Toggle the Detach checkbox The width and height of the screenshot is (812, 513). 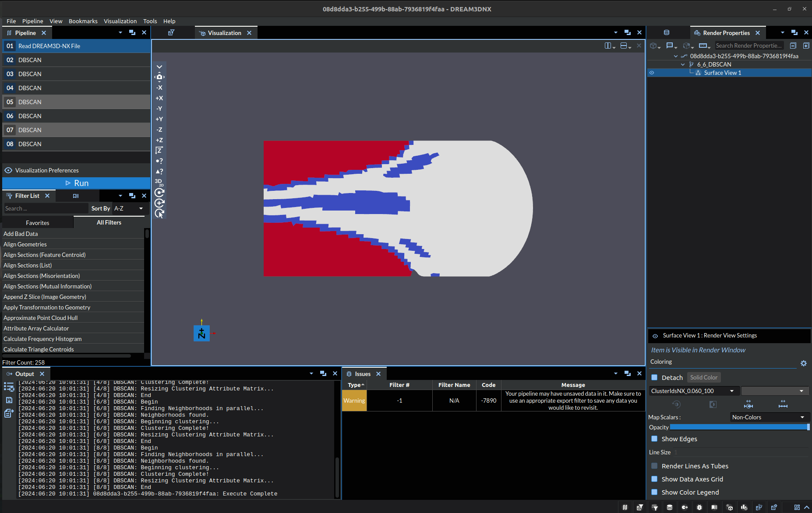point(654,377)
